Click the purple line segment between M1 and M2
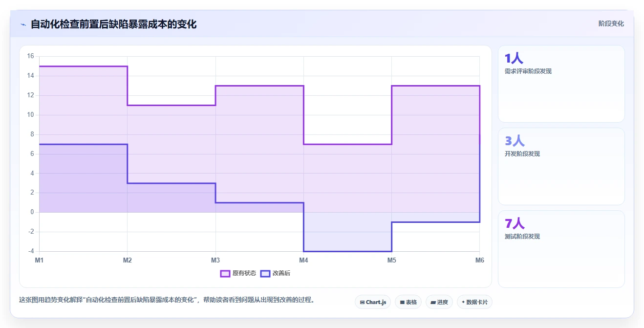This screenshot has height=328, width=644. tap(83, 66)
